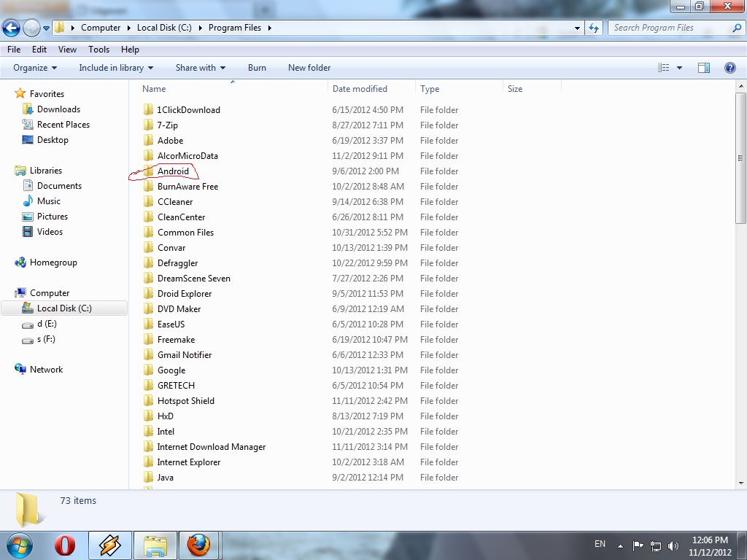Click the blue Help question mark icon
Screen dimensions: 747x560
coord(729,68)
